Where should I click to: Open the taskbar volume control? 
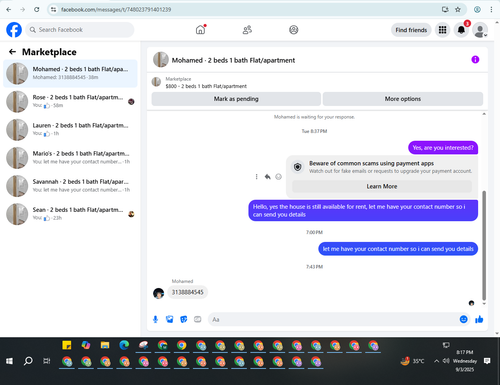(446, 361)
